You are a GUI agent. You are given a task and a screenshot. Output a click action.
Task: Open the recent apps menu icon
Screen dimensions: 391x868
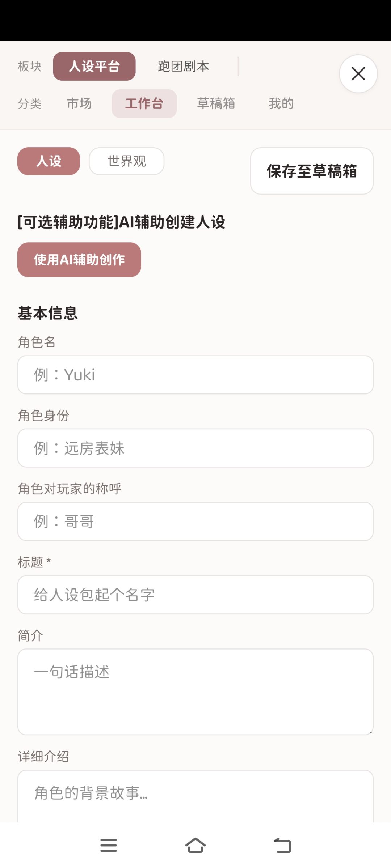109,845
